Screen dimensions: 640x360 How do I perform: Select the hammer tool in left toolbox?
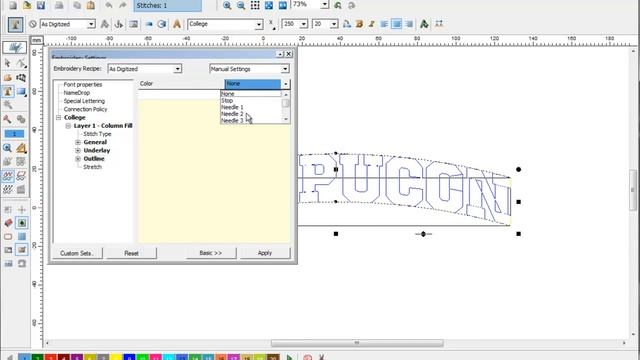(7, 119)
